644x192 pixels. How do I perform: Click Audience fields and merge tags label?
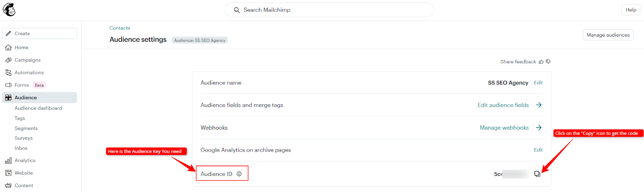[x=242, y=105]
